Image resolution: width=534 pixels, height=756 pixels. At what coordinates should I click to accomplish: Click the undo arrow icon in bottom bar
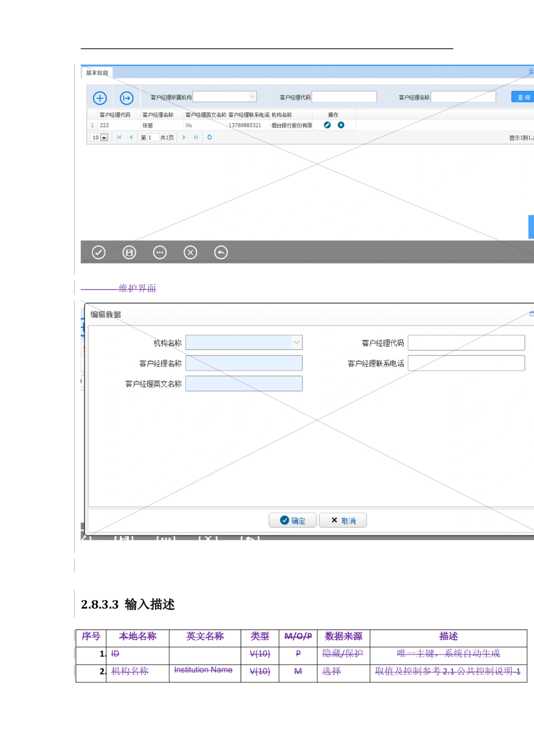[x=221, y=252]
